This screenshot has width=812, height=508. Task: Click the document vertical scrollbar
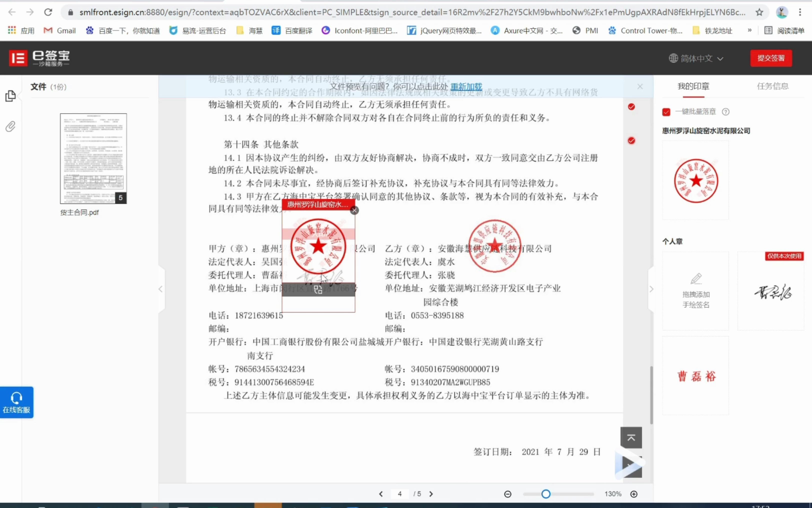651,395
